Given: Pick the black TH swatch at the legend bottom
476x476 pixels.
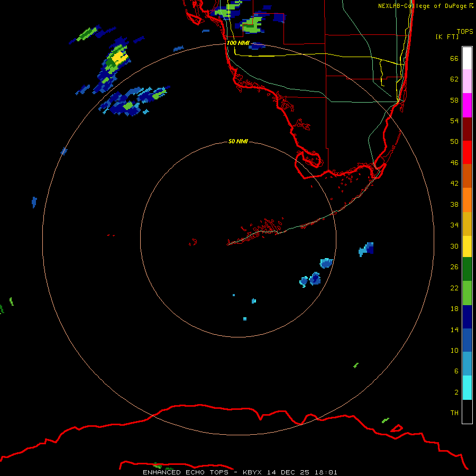Looking at the screenshot, I should pos(467,411).
